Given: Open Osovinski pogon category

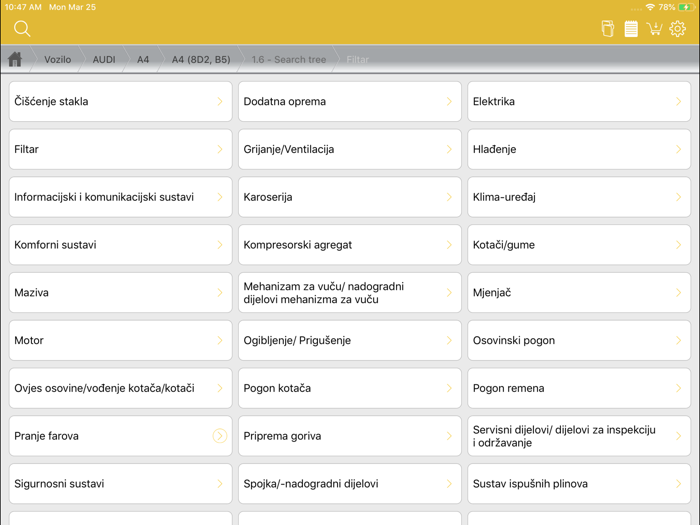Looking at the screenshot, I should coord(579,340).
